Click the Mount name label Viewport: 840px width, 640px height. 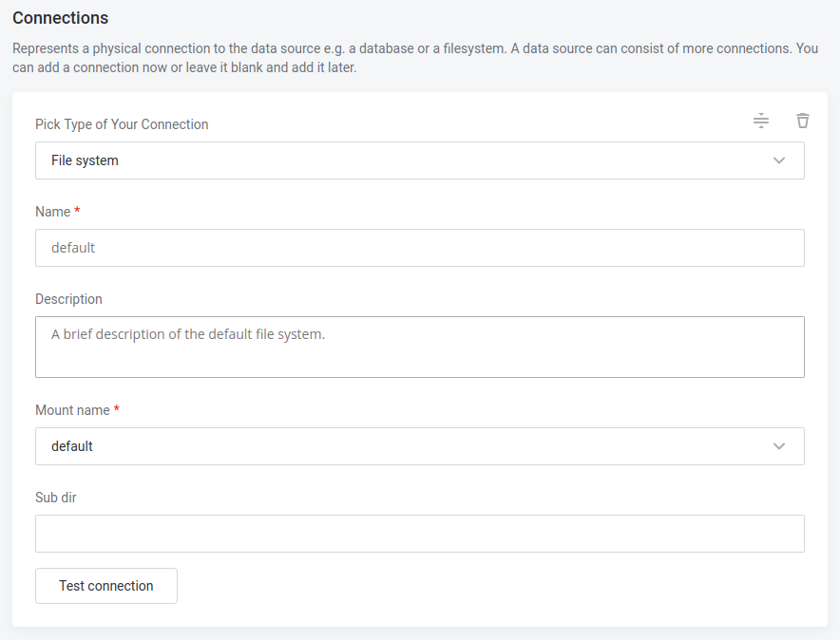pos(72,410)
